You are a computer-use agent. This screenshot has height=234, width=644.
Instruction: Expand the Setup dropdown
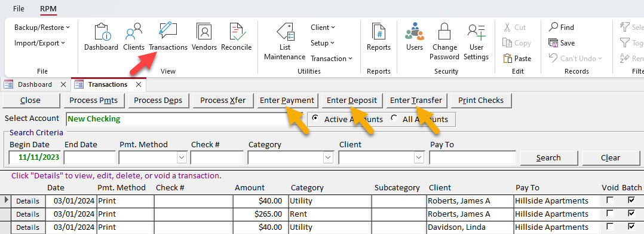coord(323,43)
